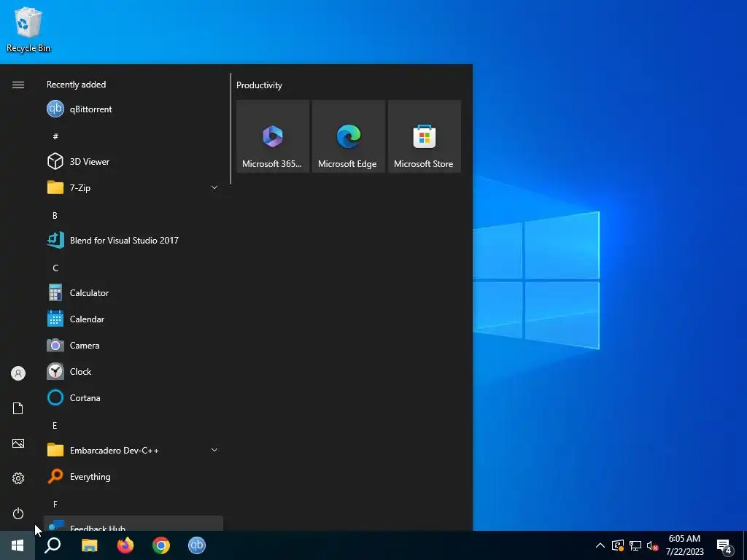
Task: Click the B letter group header
Action: click(55, 215)
